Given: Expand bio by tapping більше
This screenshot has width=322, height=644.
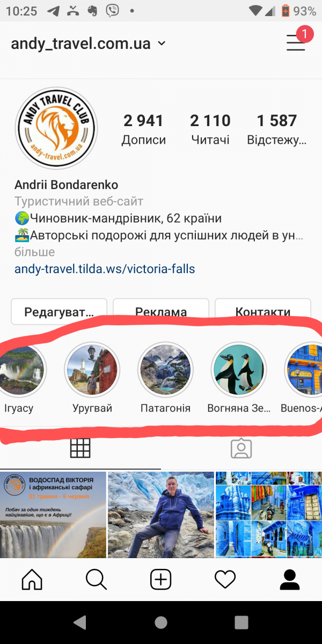Looking at the screenshot, I should [x=34, y=252].
